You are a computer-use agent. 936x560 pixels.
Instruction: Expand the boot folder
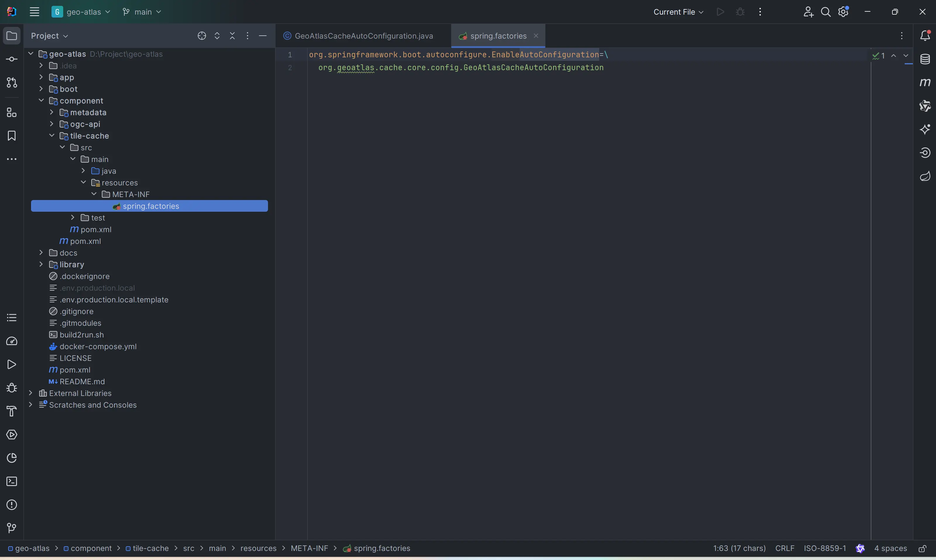(41, 89)
